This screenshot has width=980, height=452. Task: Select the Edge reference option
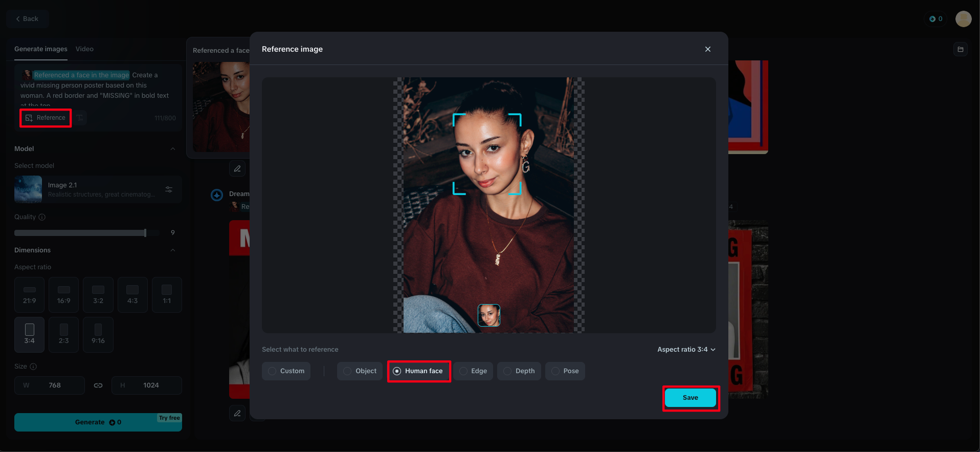(474, 371)
